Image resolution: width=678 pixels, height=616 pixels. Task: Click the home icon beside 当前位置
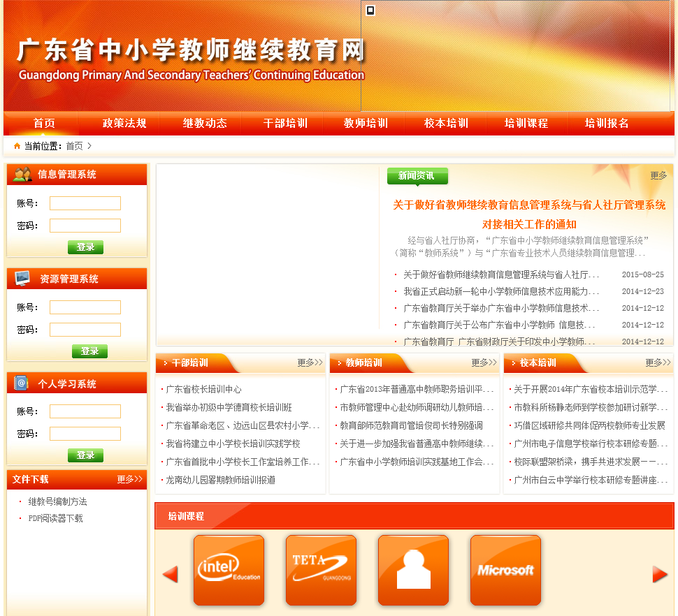pos(17,146)
